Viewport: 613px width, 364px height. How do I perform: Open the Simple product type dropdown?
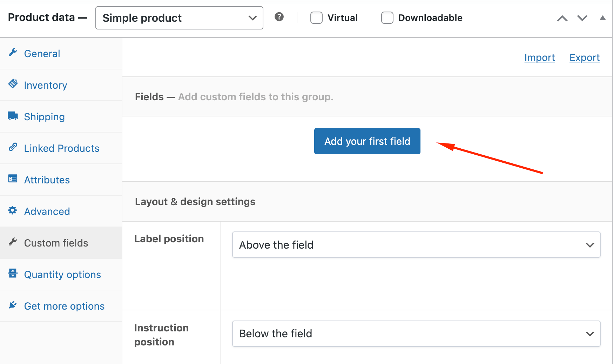tap(179, 18)
